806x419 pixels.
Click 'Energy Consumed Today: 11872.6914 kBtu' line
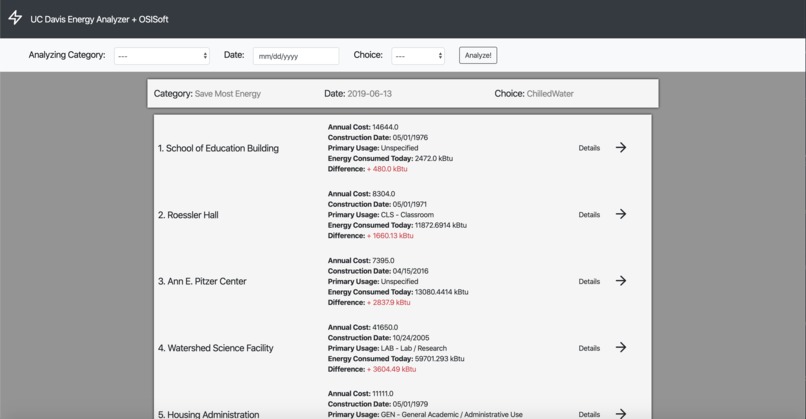397,226
